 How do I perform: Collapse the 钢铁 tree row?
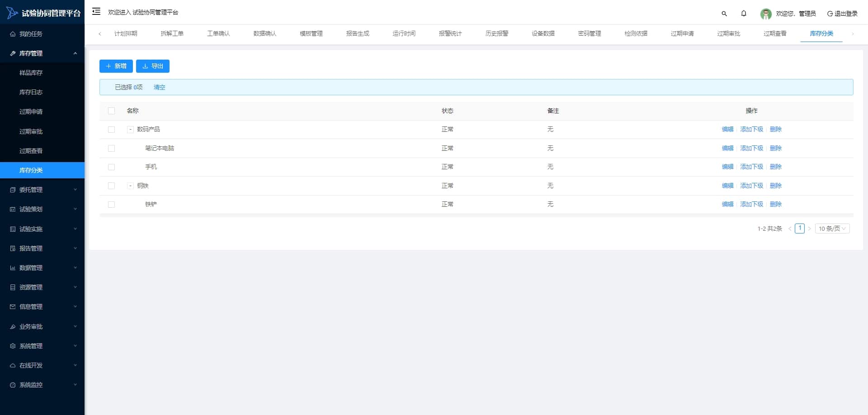[130, 186]
